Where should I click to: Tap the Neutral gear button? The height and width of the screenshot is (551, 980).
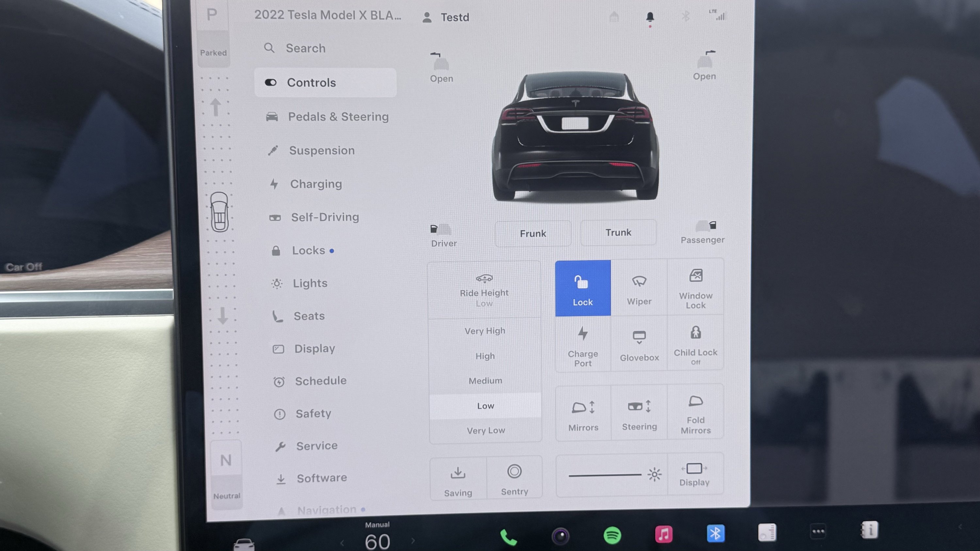click(x=226, y=475)
